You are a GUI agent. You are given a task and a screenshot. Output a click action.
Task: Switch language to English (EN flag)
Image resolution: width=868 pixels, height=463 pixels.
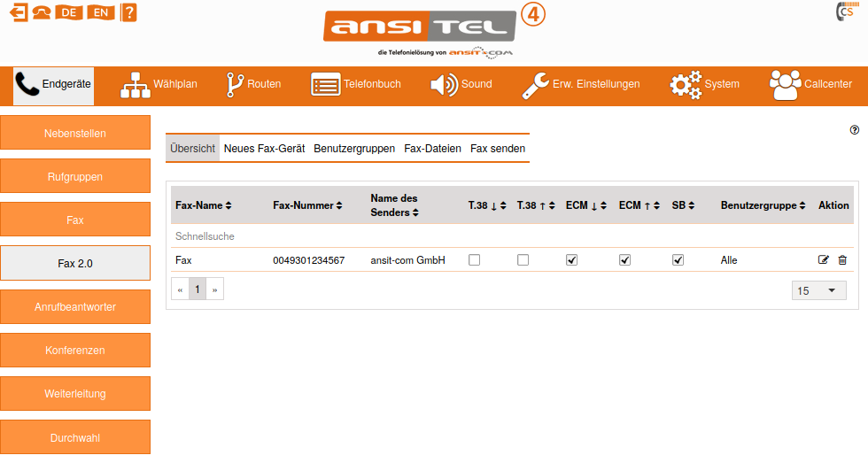point(102,12)
